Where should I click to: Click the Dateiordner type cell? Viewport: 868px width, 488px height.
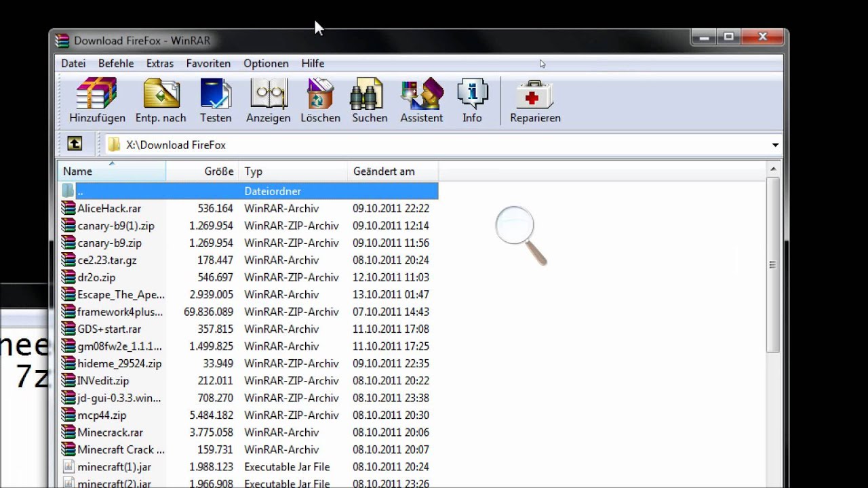pos(273,191)
